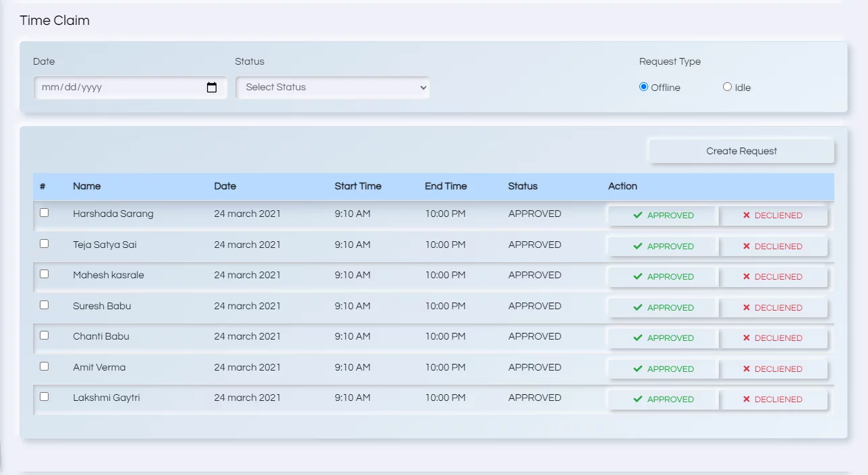The image size is (868, 475).
Task: Click the Status column header in table
Action: 523,186
